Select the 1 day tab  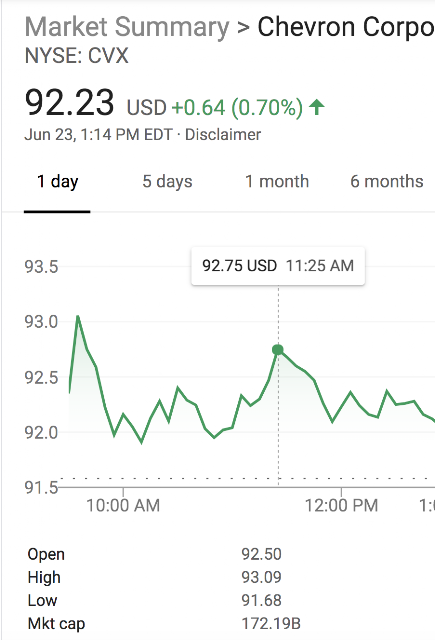pyautogui.click(x=57, y=182)
